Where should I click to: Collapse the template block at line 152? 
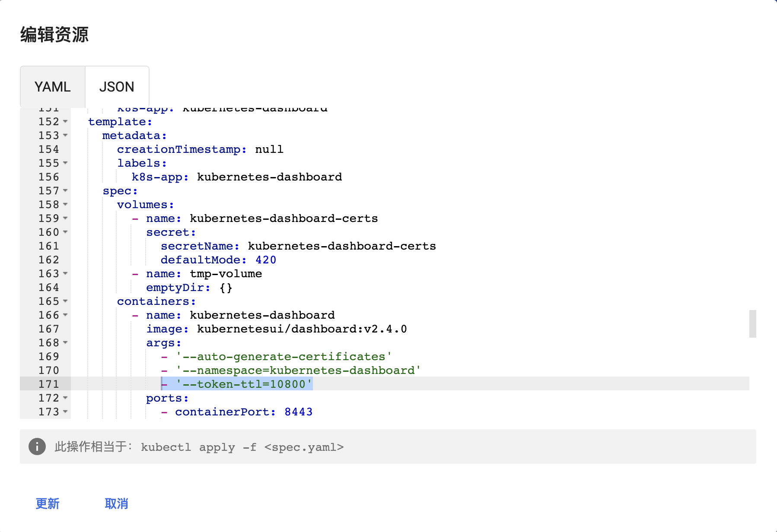[x=65, y=122]
